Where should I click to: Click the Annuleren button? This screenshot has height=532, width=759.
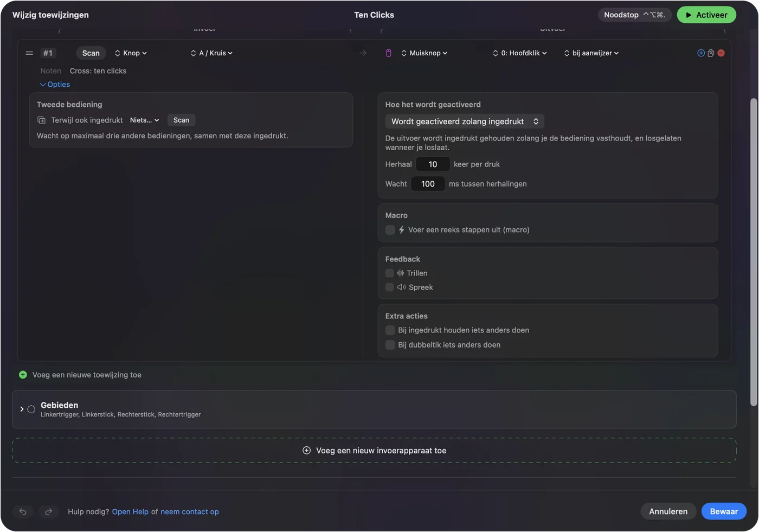(668, 511)
